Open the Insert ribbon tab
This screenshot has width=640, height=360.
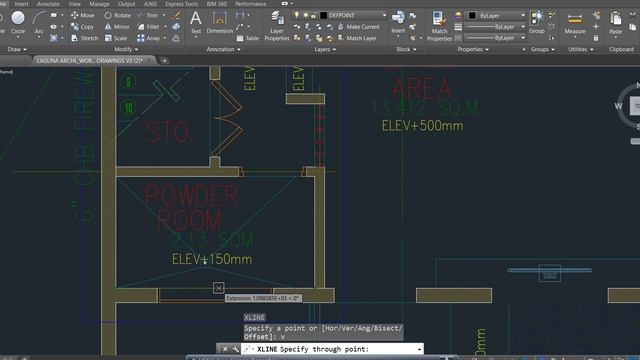(22, 4)
